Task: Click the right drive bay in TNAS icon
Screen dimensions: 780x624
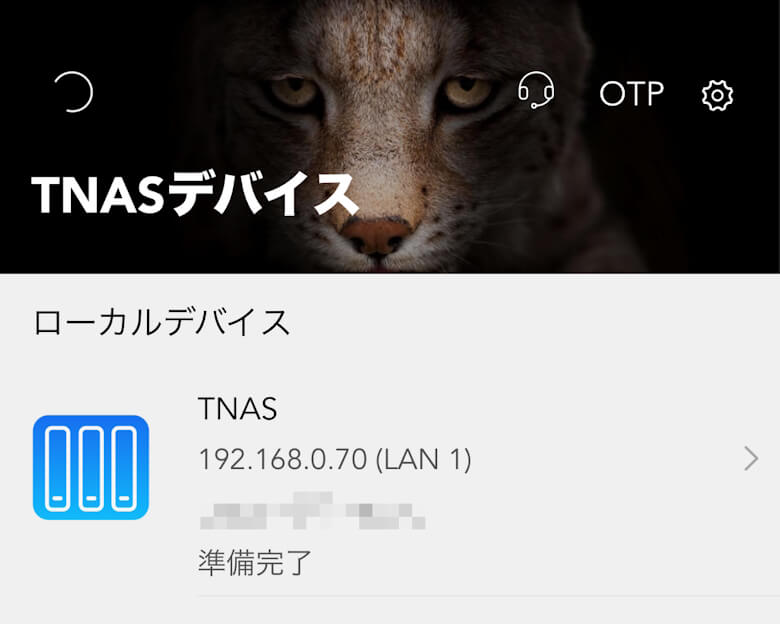Action: pos(124,468)
